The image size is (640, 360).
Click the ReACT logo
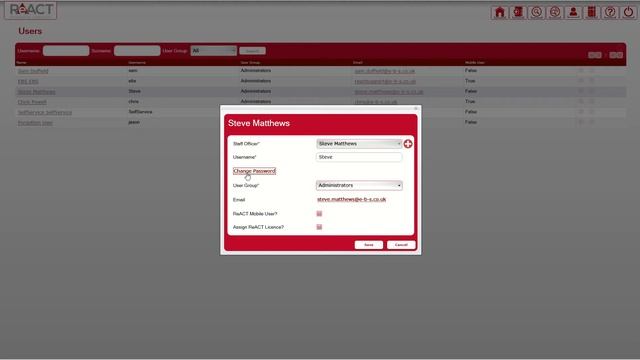coord(31,9)
